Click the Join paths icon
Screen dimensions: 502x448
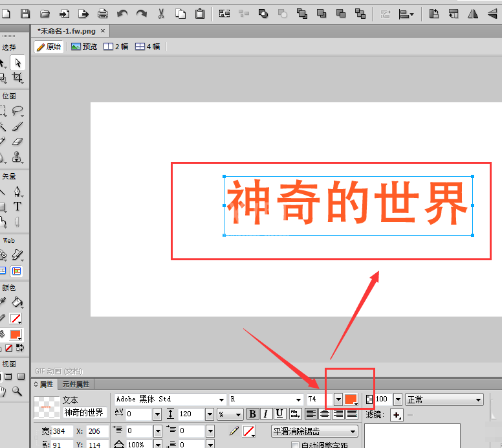pyautogui.click(x=263, y=14)
